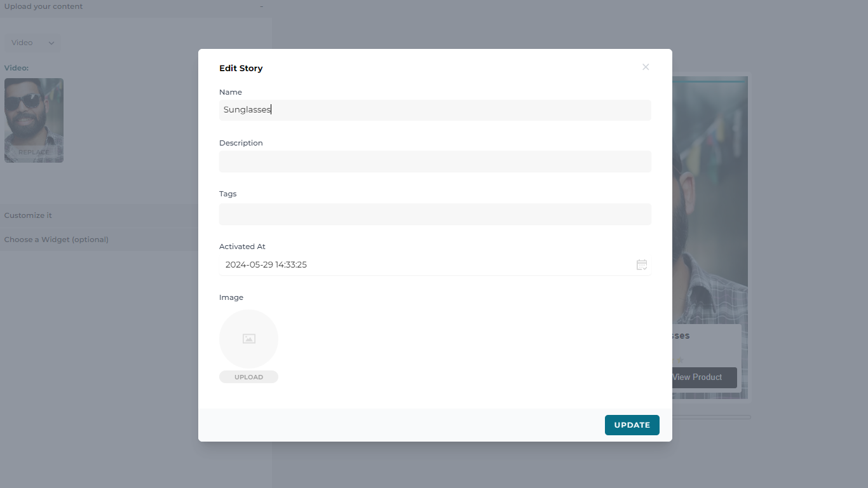Screen dimensions: 868x488
Task: Click the star rating icon in preview
Action: click(679, 360)
